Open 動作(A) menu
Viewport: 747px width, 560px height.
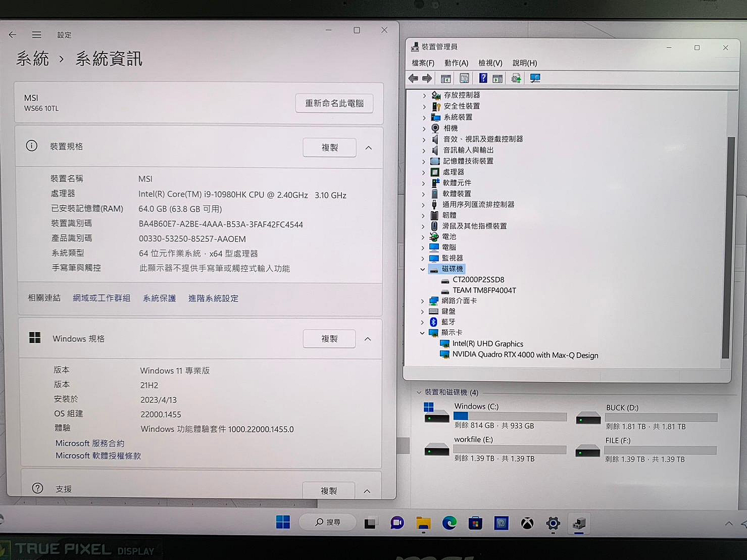456,63
